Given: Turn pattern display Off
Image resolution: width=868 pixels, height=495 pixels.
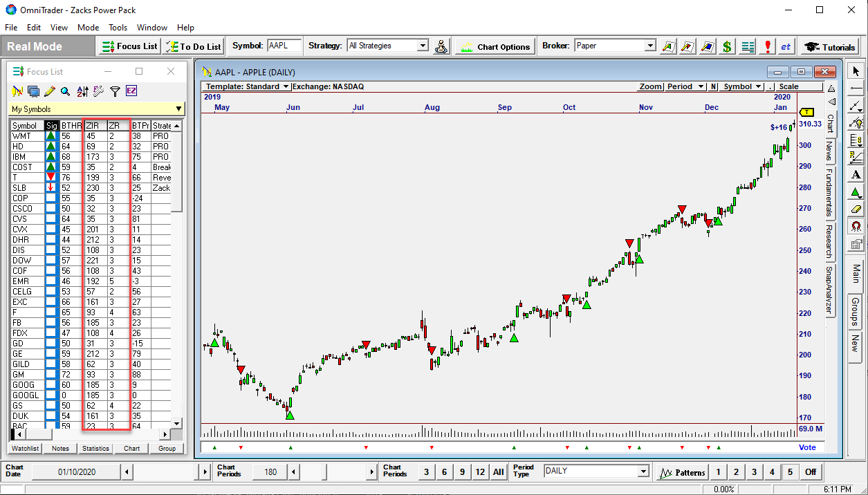Looking at the screenshot, I should 811,472.
